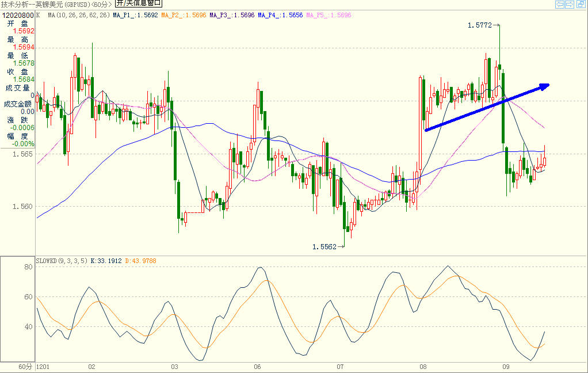Screen dimensions: 588x373
Task: Click the orange MA_P2_:1.5696 value
Action: coord(184,15)
